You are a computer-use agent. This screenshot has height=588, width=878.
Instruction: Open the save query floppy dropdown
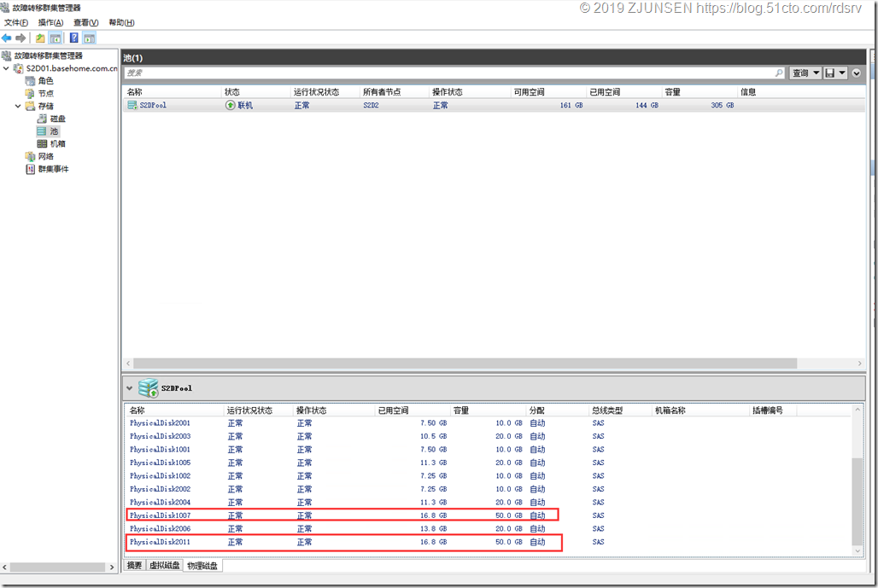(x=835, y=73)
